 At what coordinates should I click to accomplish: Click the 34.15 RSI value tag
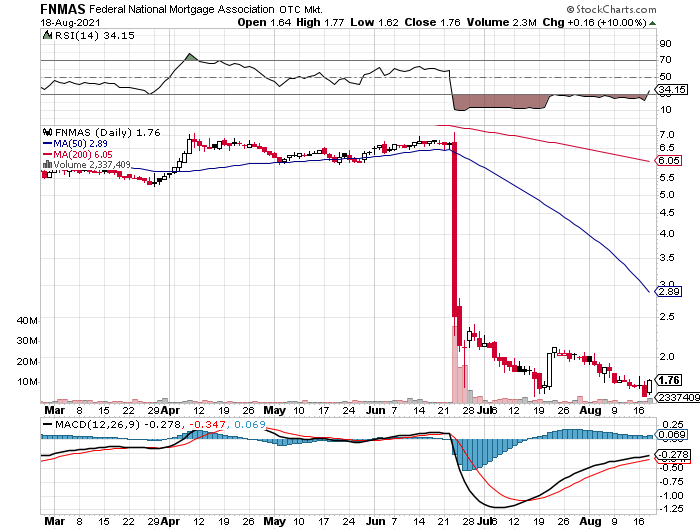(x=672, y=90)
